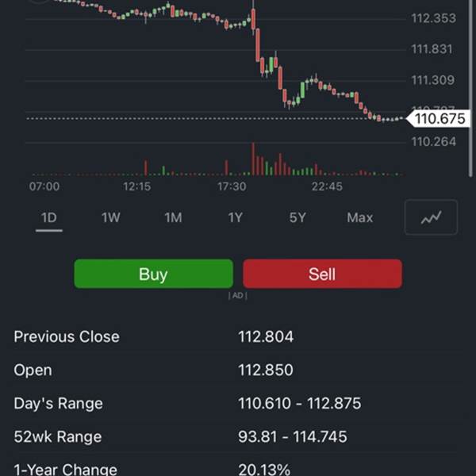Open the chart type line icon button

pos(431,217)
